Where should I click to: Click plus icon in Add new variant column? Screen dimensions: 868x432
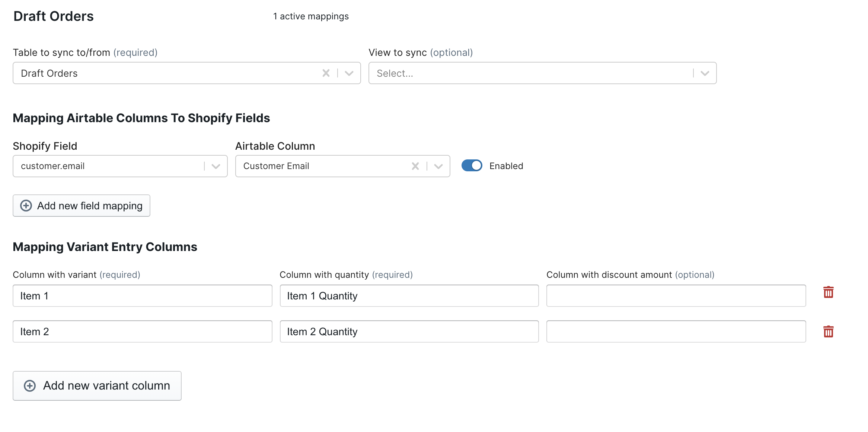(x=30, y=386)
